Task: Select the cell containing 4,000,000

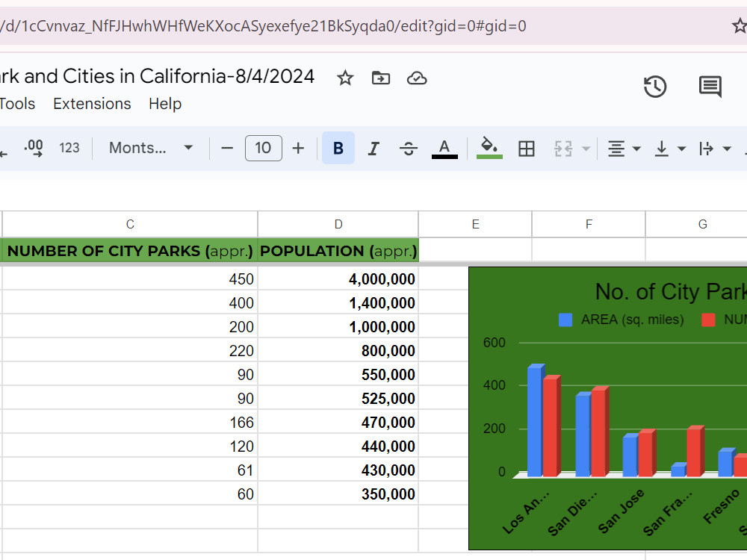Action: [338, 279]
